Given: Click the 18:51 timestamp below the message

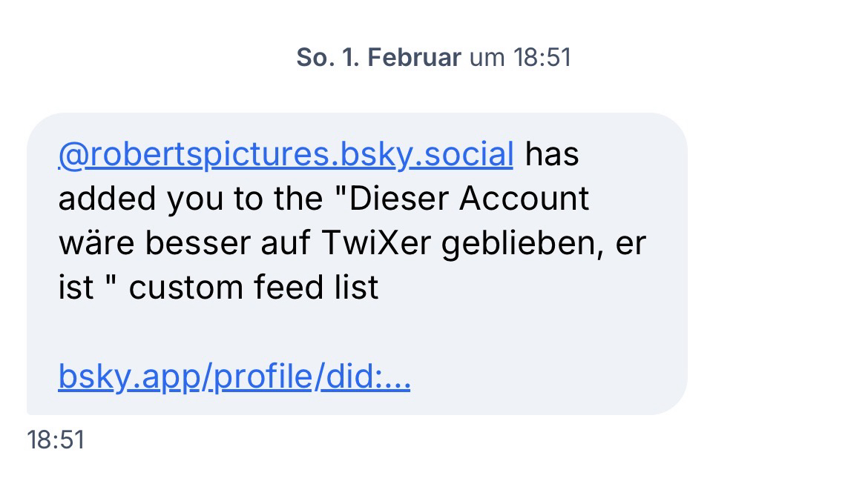Looking at the screenshot, I should pos(56,440).
